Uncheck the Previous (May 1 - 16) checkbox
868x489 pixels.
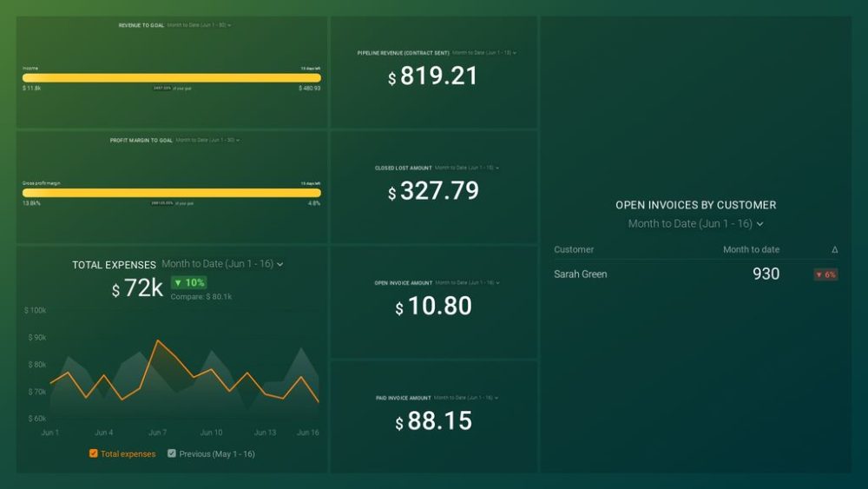click(x=172, y=453)
